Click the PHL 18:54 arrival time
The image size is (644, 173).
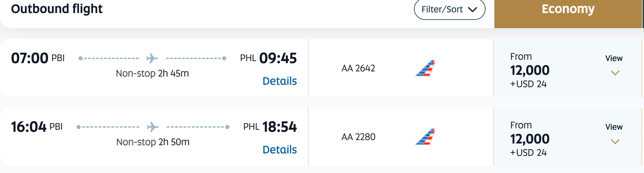tap(279, 127)
